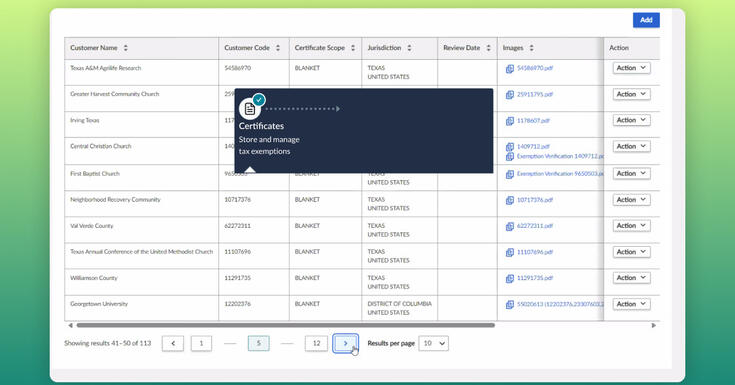Click file icon beside 11291735.pdf
735x385 pixels.
click(510, 279)
